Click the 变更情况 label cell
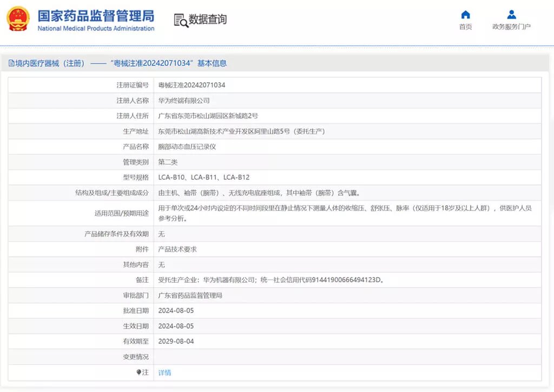 coord(81,357)
